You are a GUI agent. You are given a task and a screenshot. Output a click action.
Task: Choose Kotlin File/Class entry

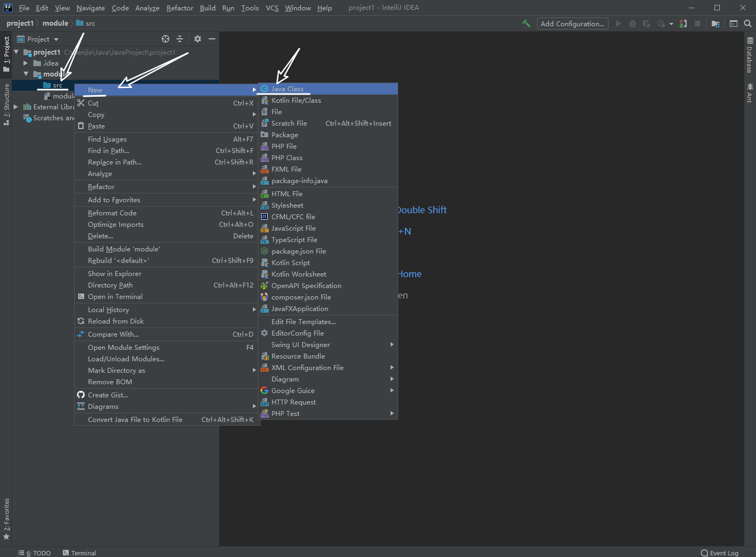tap(328, 100)
